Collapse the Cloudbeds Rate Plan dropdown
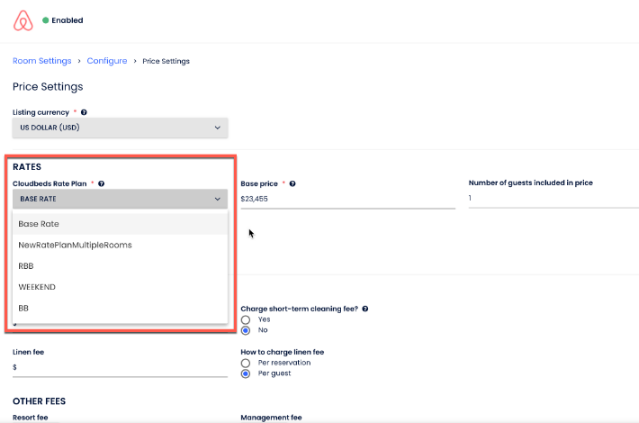 point(122,199)
